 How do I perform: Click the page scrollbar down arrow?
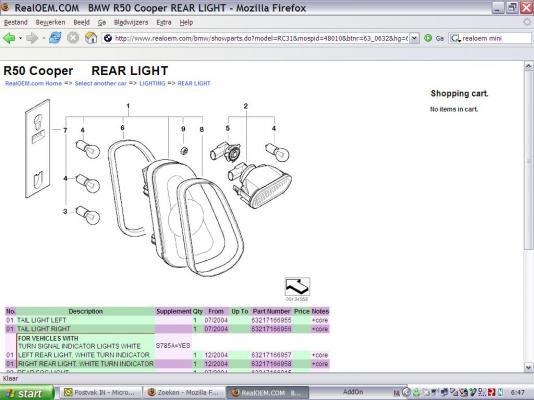pyautogui.click(x=529, y=367)
